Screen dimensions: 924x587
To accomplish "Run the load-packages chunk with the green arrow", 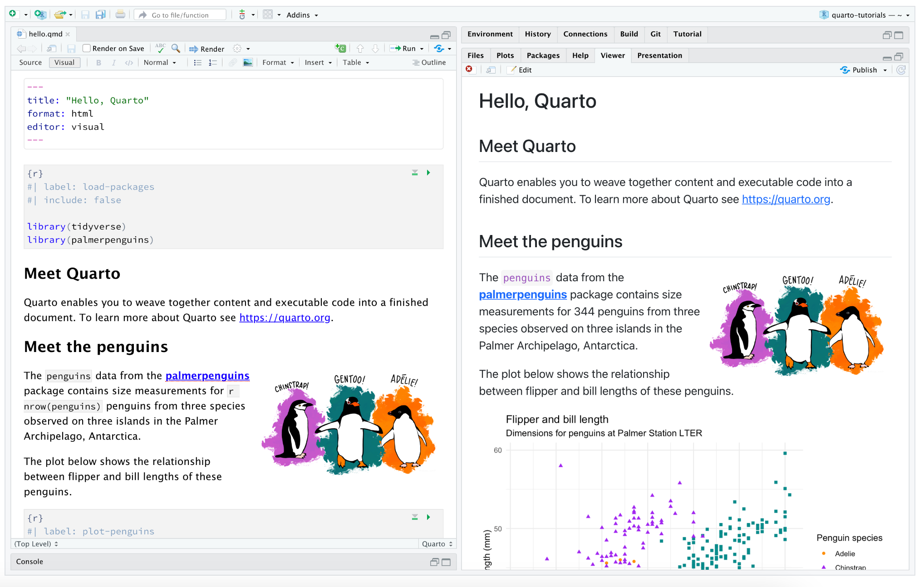I will (x=428, y=173).
